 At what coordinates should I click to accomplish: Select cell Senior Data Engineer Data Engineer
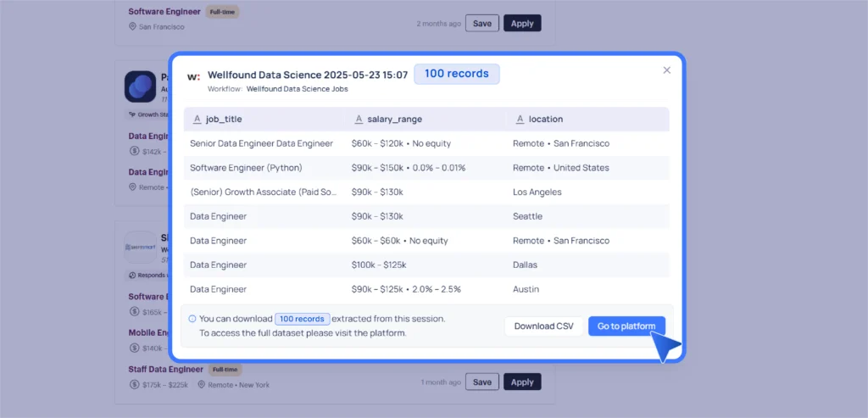[261, 143]
